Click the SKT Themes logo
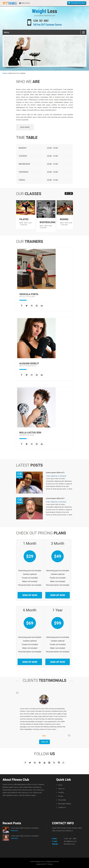This screenshot has width=89, height=868. (9, 3)
